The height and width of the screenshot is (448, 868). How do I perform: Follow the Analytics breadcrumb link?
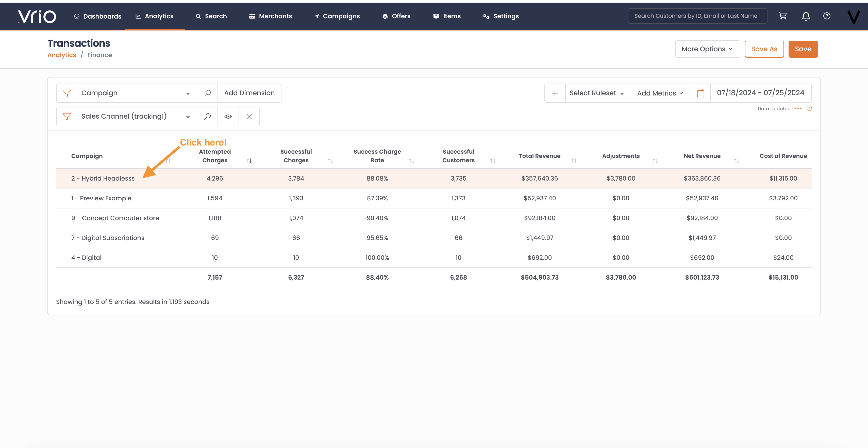[x=62, y=55]
